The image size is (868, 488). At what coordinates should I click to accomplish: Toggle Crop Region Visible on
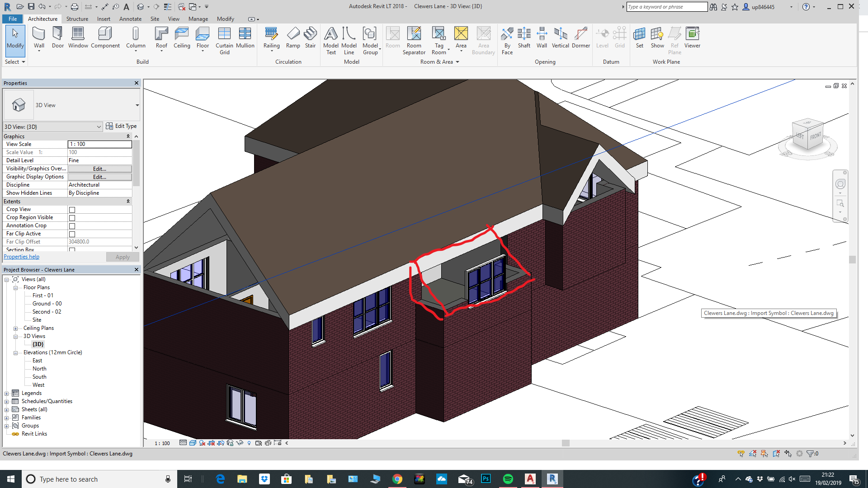[x=72, y=217]
